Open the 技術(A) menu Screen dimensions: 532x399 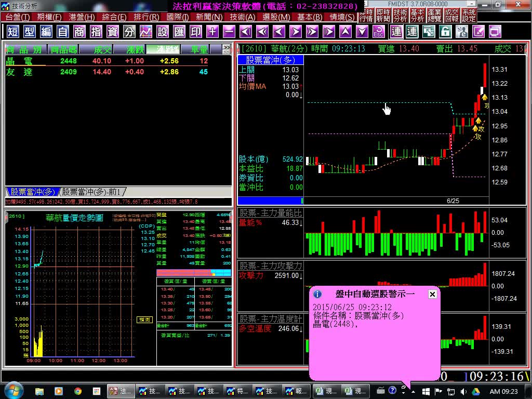click(242, 17)
